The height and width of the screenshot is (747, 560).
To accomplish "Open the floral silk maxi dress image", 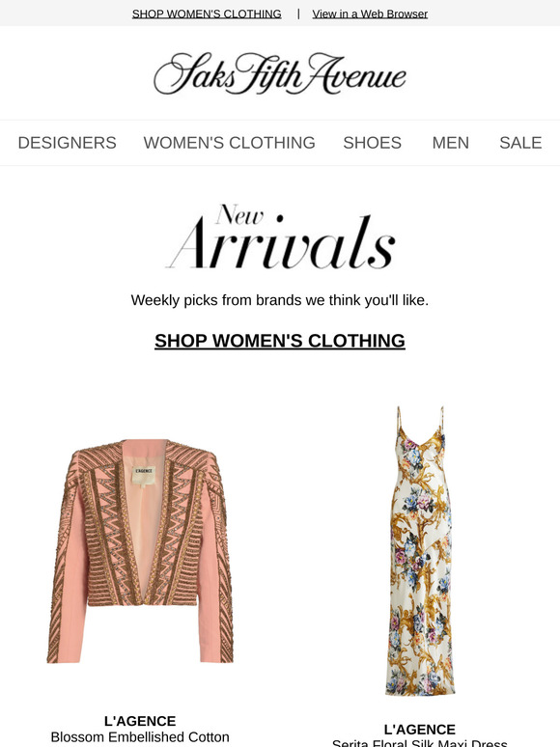I will (420, 551).
